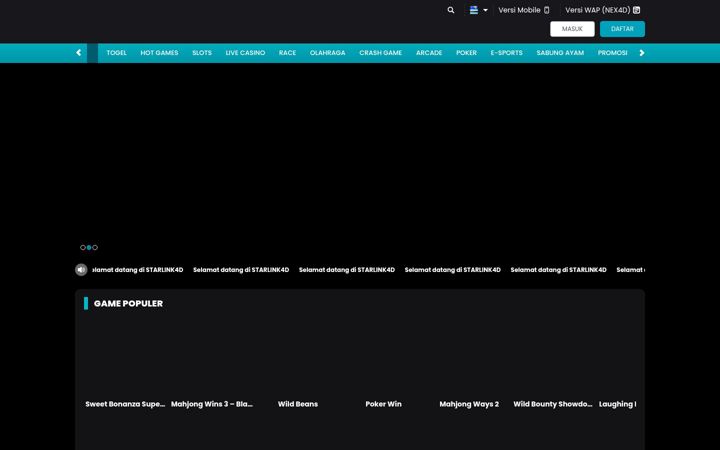The height and width of the screenshot is (450, 720).
Task: Expand the language flag dropdown
Action: click(478, 10)
